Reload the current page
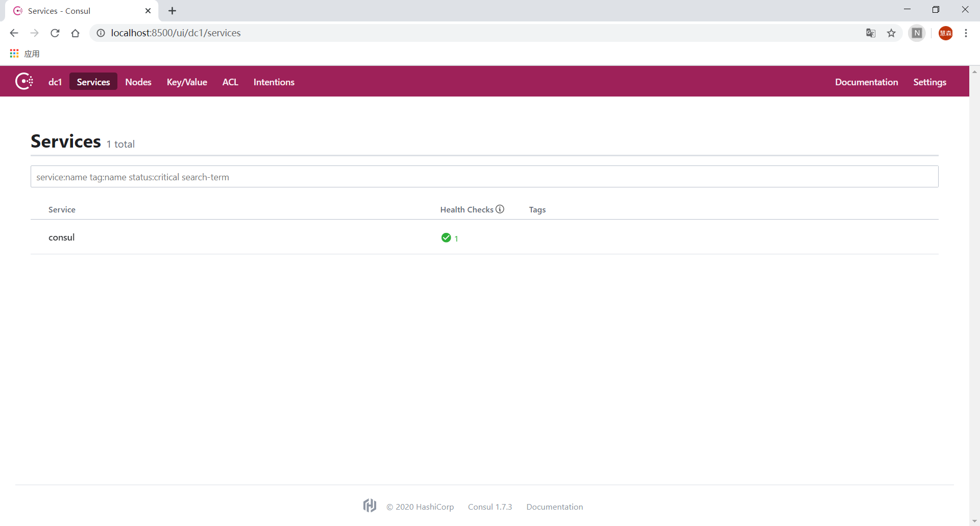 (55, 33)
